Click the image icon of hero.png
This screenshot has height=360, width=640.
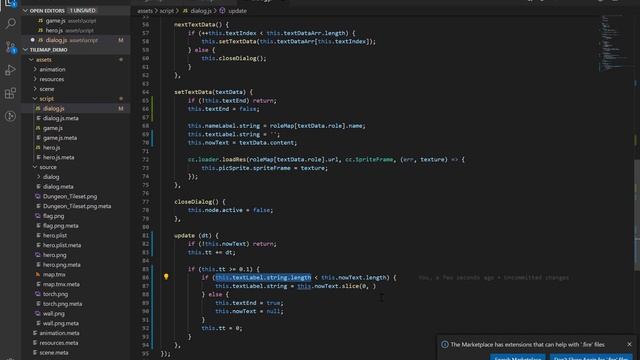[x=38, y=255]
